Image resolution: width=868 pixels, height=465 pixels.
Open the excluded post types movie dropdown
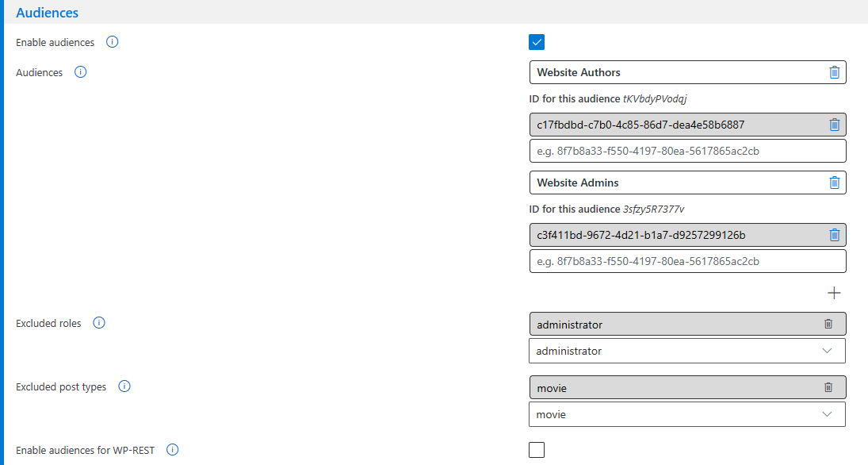pyautogui.click(x=687, y=414)
